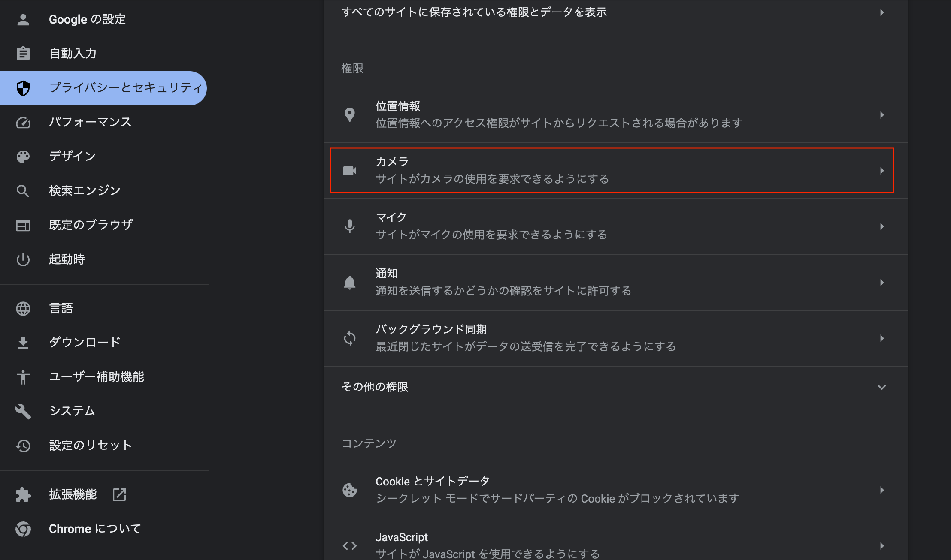The image size is (951, 560).
Task: Click the code brackets icon for JavaScript
Action: point(350,546)
